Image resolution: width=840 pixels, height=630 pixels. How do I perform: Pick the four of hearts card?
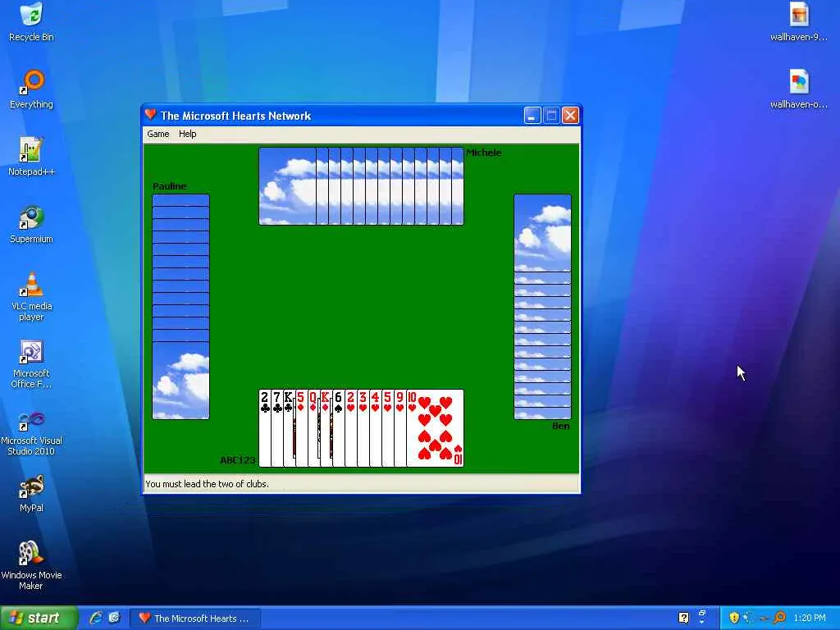tap(376, 428)
